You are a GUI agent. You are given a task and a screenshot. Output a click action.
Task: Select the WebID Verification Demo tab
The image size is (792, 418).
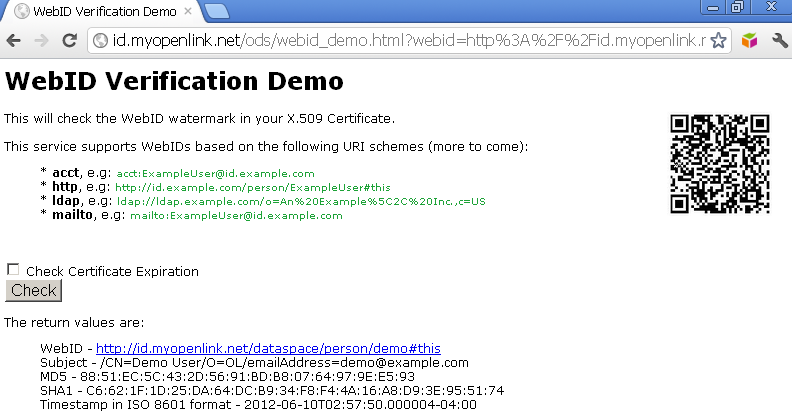coord(100,11)
